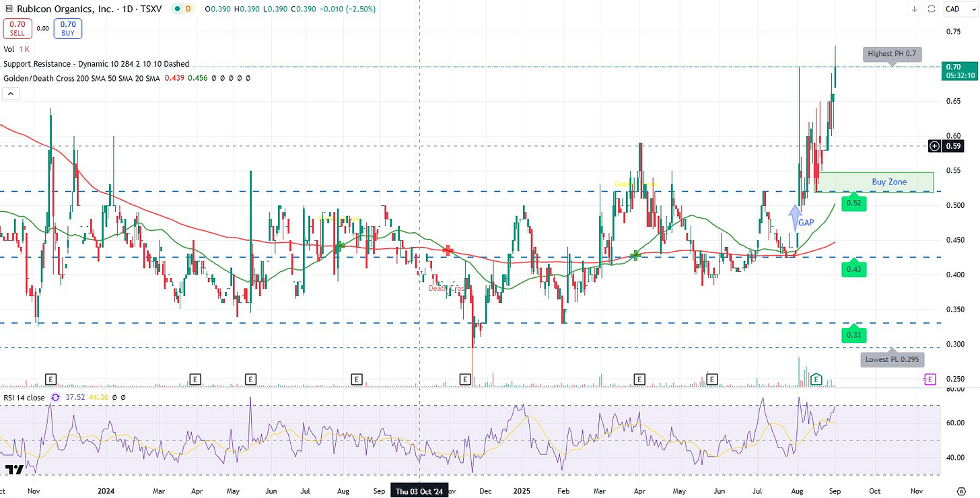Select the RSI 14 close legend

click(24, 398)
